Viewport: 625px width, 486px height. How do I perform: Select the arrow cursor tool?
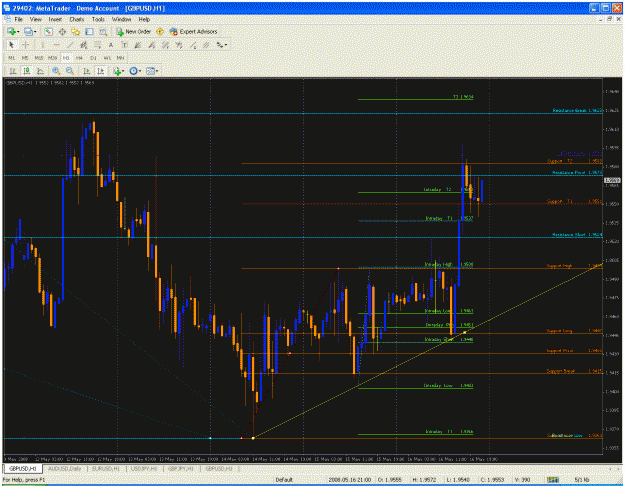[12, 45]
